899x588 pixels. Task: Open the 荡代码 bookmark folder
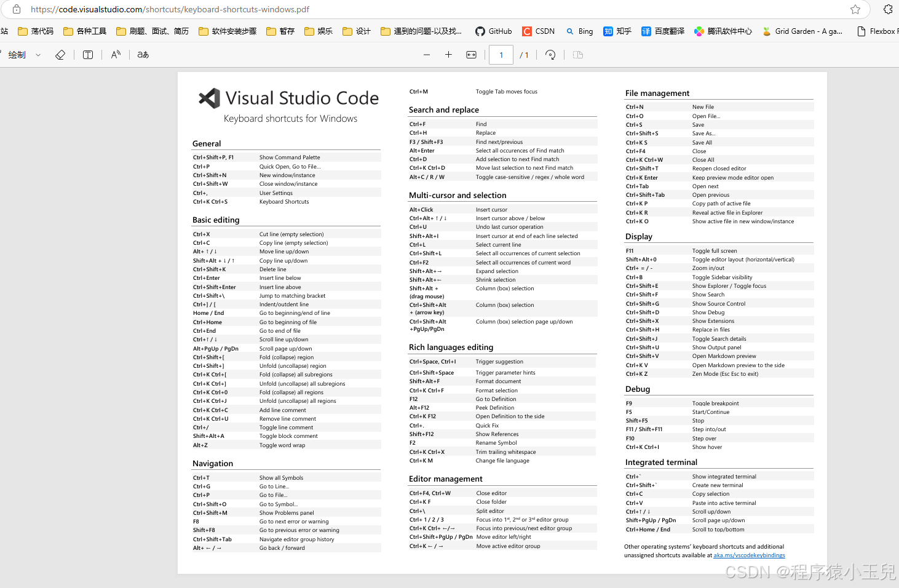coord(36,31)
